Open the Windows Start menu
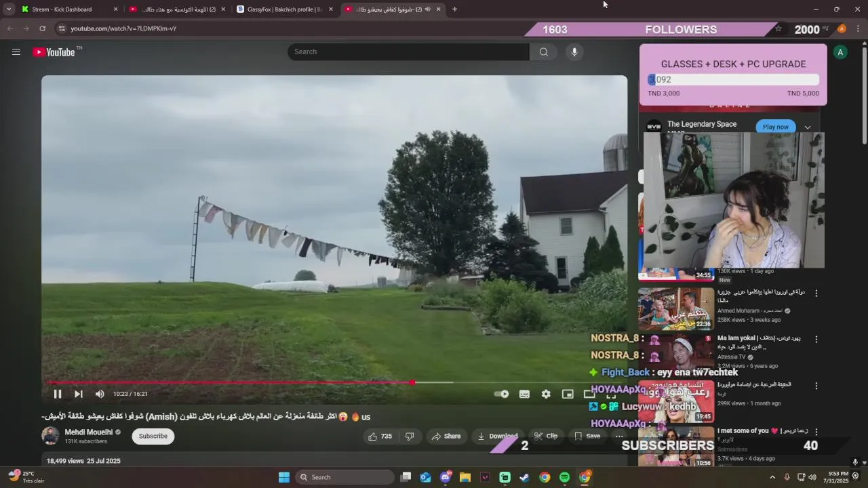868x488 pixels. coord(284,477)
